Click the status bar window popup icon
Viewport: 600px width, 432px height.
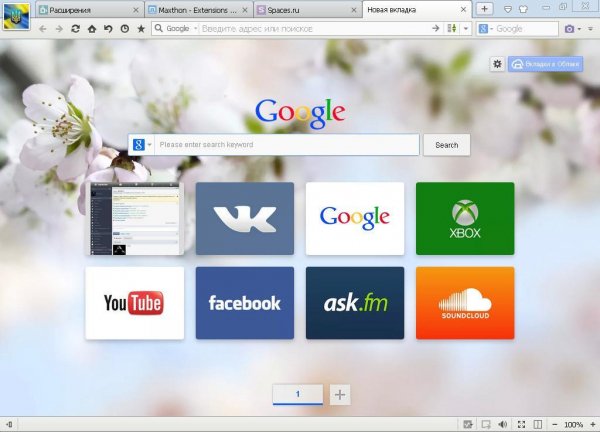pos(486,424)
